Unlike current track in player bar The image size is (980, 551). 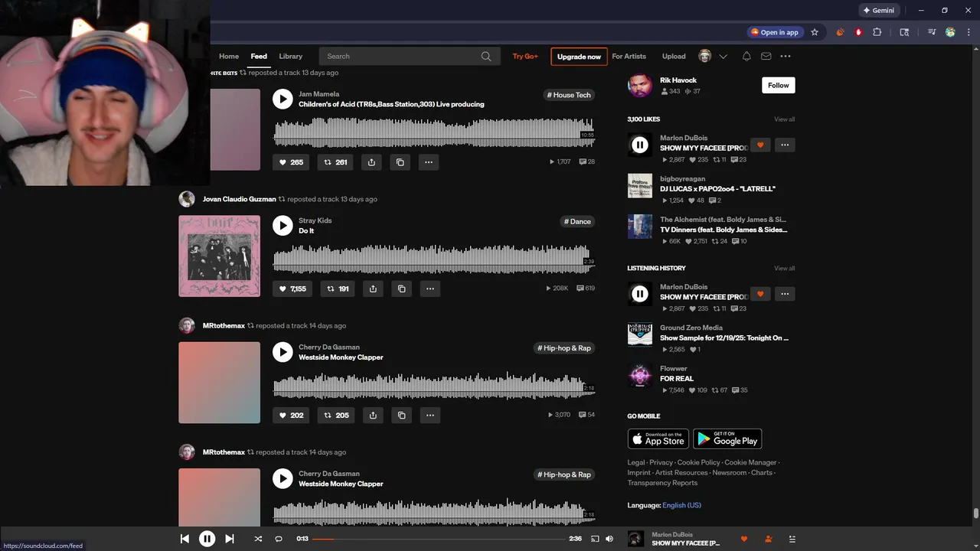coord(743,539)
